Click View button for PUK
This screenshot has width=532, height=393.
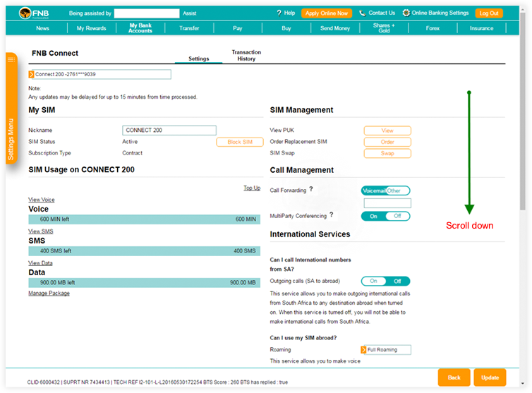387,131
